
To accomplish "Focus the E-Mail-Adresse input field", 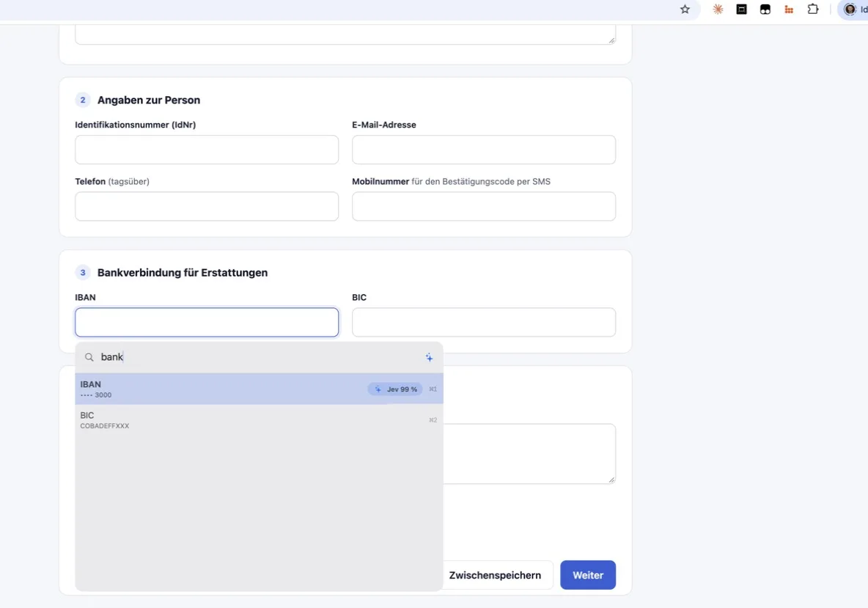I will (x=484, y=150).
